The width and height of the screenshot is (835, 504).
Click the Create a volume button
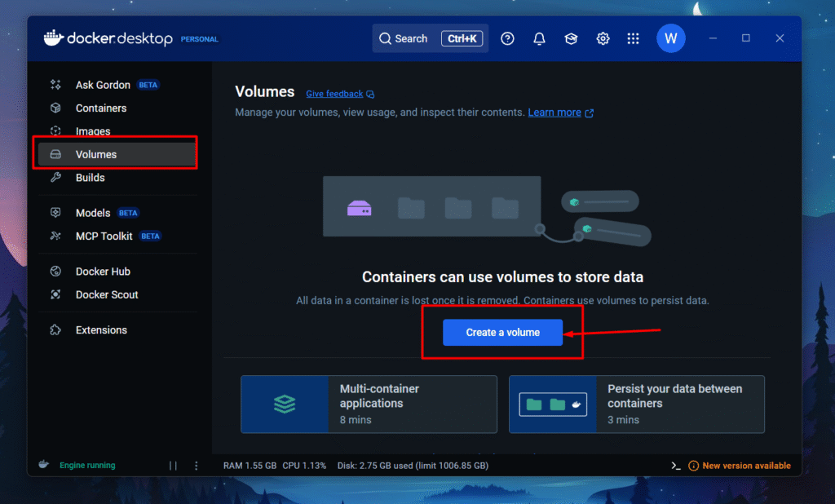coord(502,333)
